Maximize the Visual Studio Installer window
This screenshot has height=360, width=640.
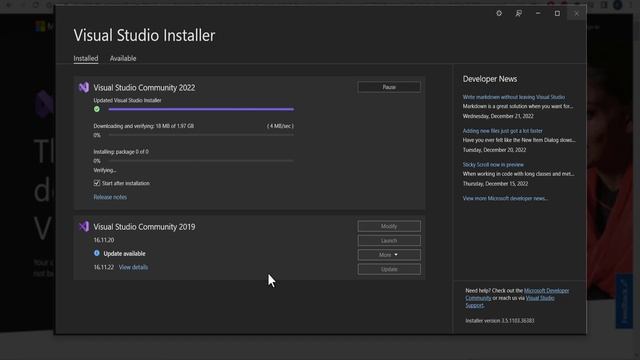tap(557, 13)
